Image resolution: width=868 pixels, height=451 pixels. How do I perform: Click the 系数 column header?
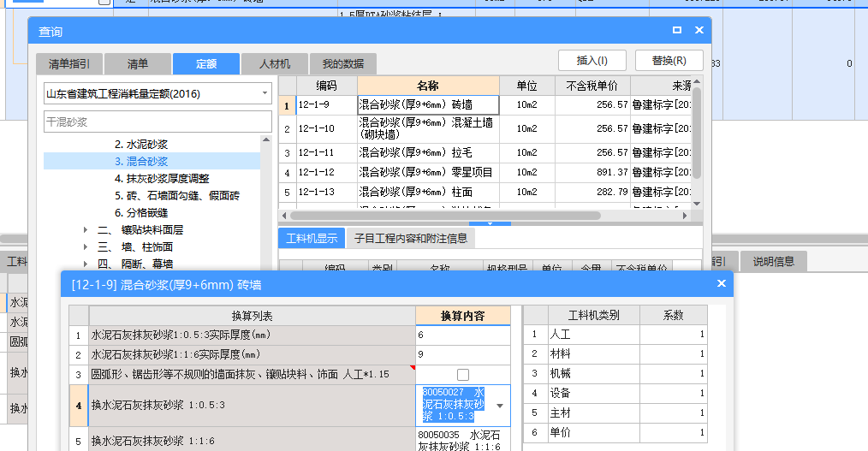674,316
